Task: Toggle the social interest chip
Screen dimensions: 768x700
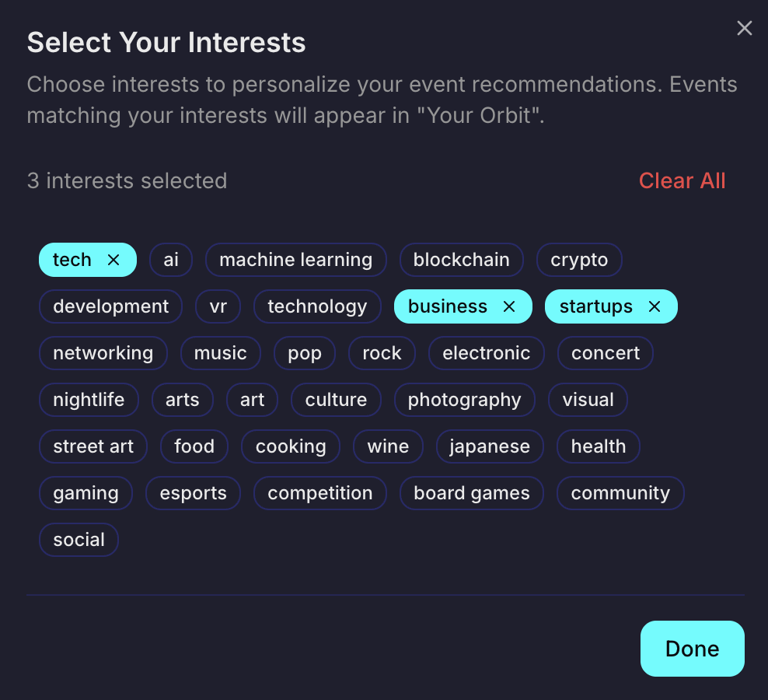Action: [79, 540]
